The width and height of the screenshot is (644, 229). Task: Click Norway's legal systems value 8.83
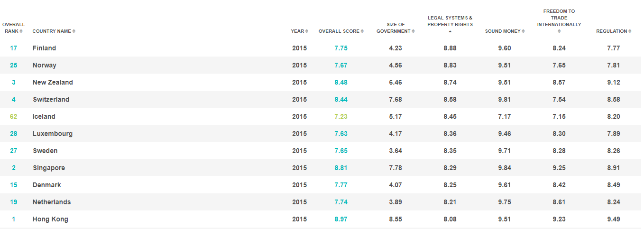coord(450,65)
